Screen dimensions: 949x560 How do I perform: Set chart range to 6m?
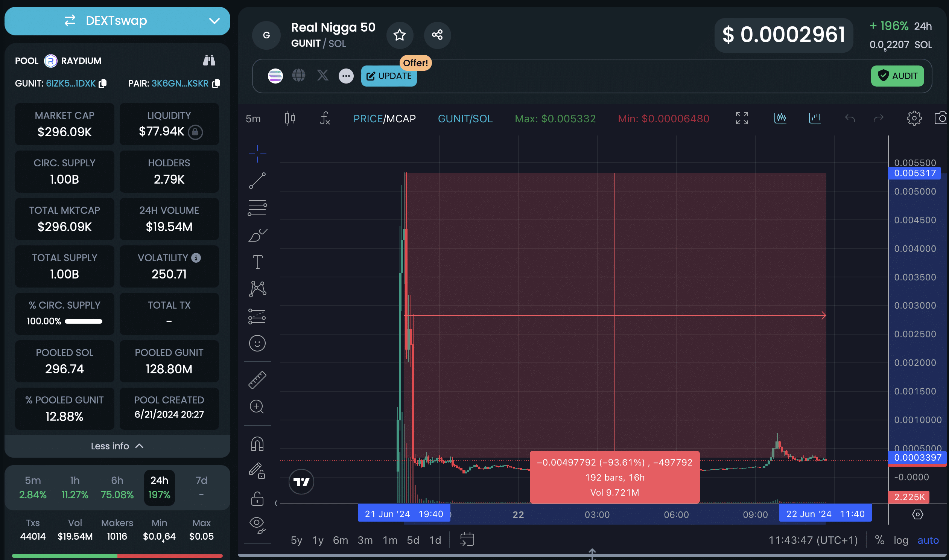(x=340, y=540)
